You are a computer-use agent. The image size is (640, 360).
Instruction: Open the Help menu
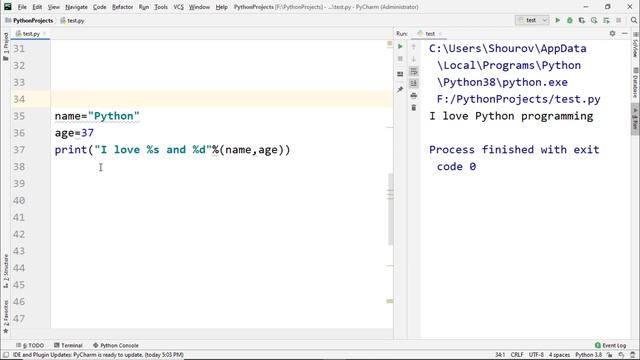point(221,7)
